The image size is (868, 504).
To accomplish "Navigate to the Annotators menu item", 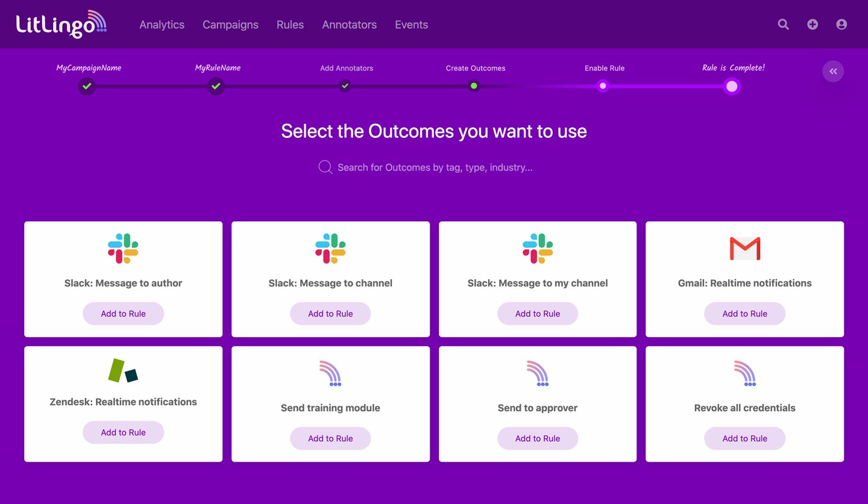I will click(x=349, y=25).
